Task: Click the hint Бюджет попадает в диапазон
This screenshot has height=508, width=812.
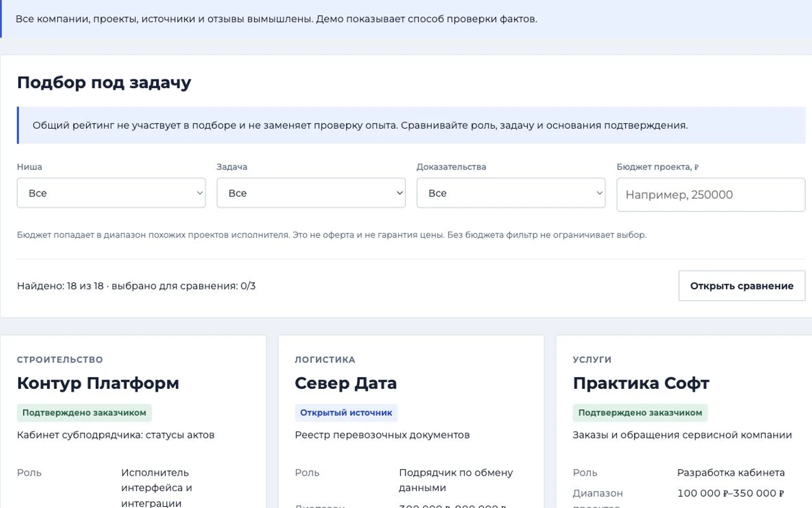Action: [332, 235]
